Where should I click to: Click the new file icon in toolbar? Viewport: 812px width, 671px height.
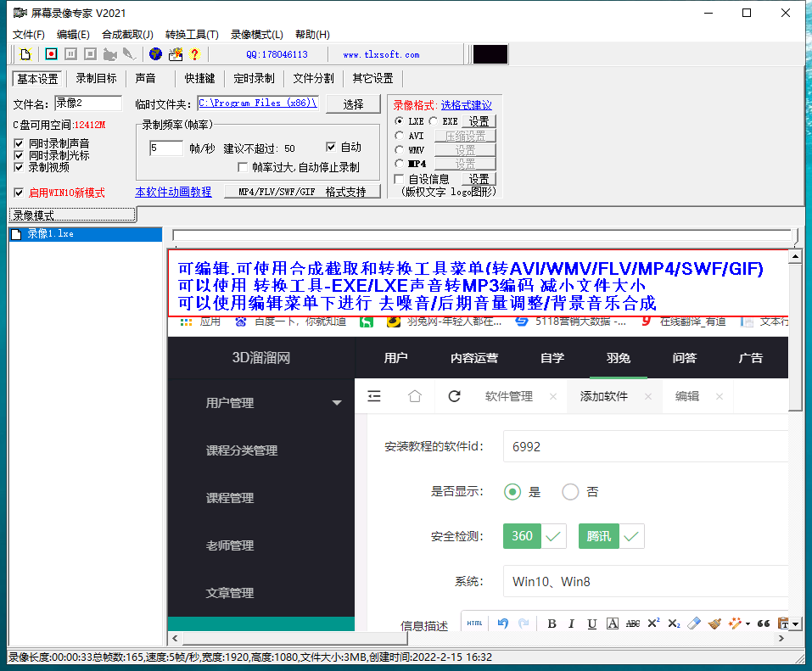tap(25, 54)
